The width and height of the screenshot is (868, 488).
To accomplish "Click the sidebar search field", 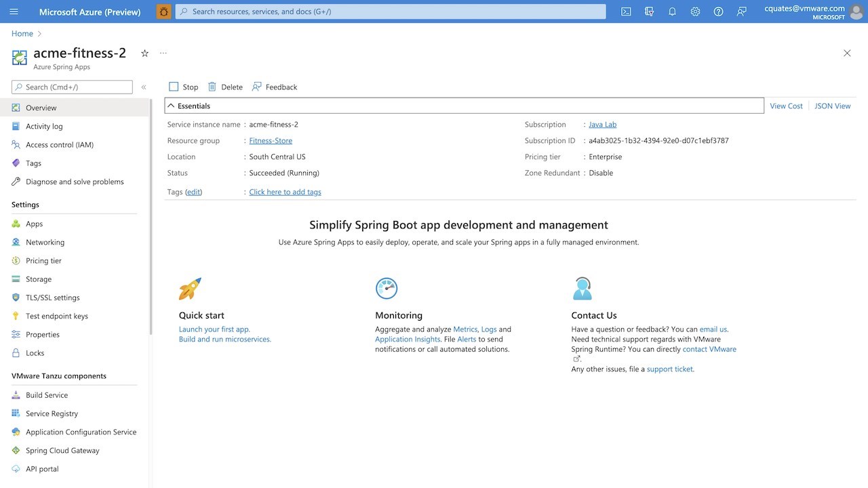I will click(x=72, y=87).
